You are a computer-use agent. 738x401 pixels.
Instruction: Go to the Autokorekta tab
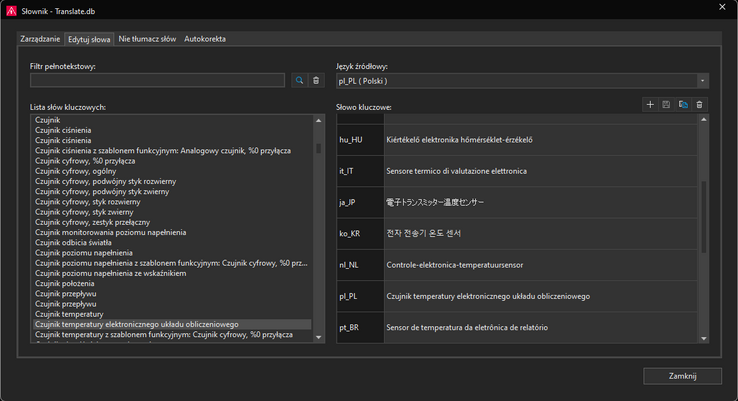coord(205,39)
